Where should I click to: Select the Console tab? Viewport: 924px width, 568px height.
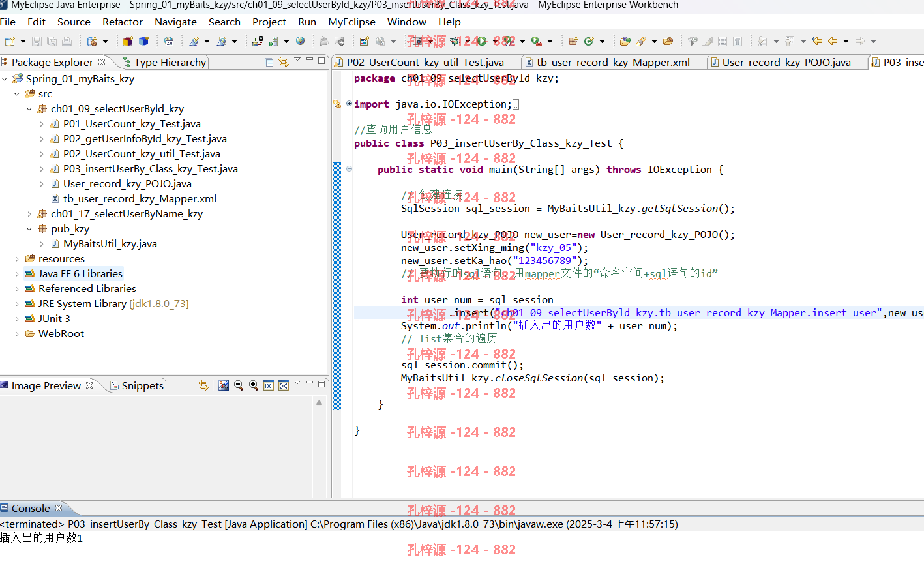click(31, 508)
